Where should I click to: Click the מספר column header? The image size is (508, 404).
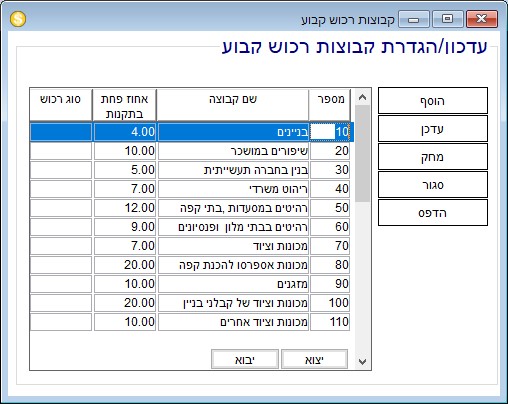330,105
